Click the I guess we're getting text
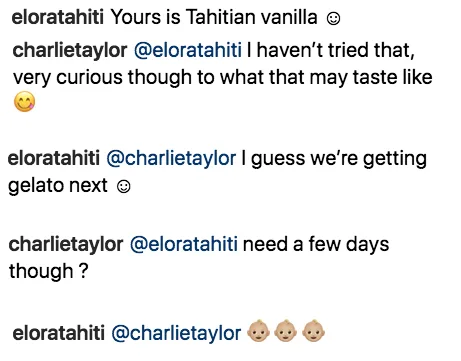The image size is (461, 361). tap(334, 158)
